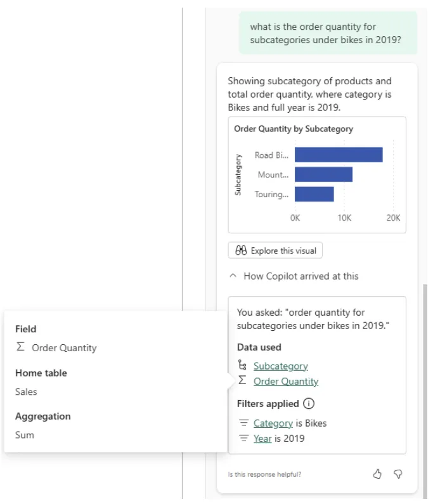Click the filter icon next to Category

(243, 423)
